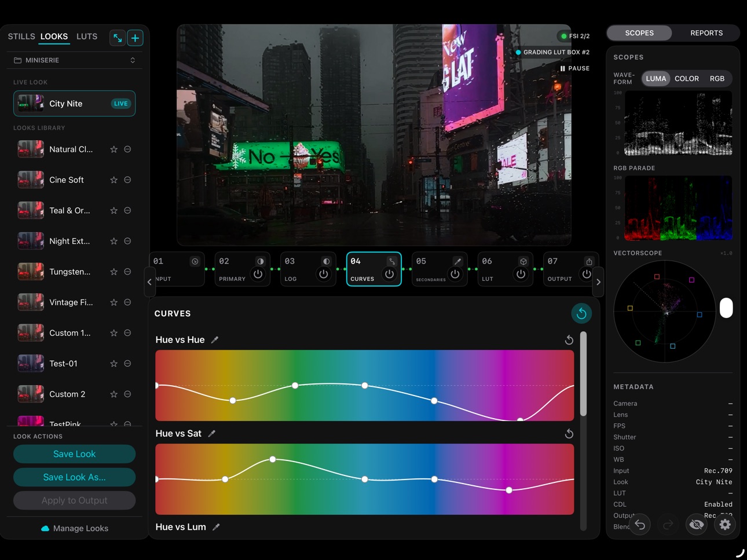
Task: Toggle power on 05 Secondaries node
Action: [x=455, y=274]
